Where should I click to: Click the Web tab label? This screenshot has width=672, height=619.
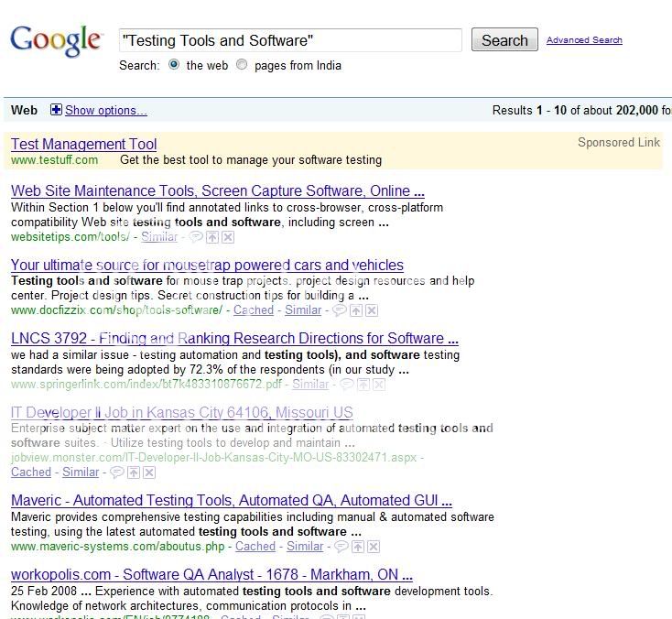point(24,110)
